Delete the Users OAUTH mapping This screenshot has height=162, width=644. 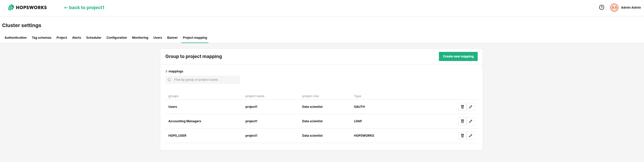pos(462,107)
